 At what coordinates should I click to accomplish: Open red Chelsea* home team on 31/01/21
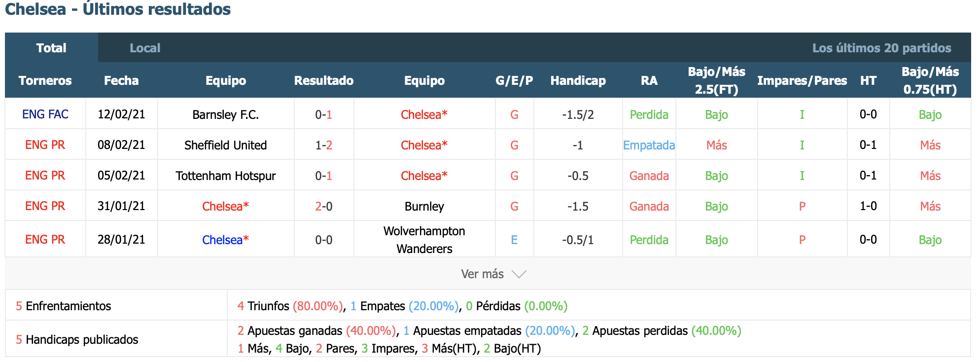[x=226, y=207]
